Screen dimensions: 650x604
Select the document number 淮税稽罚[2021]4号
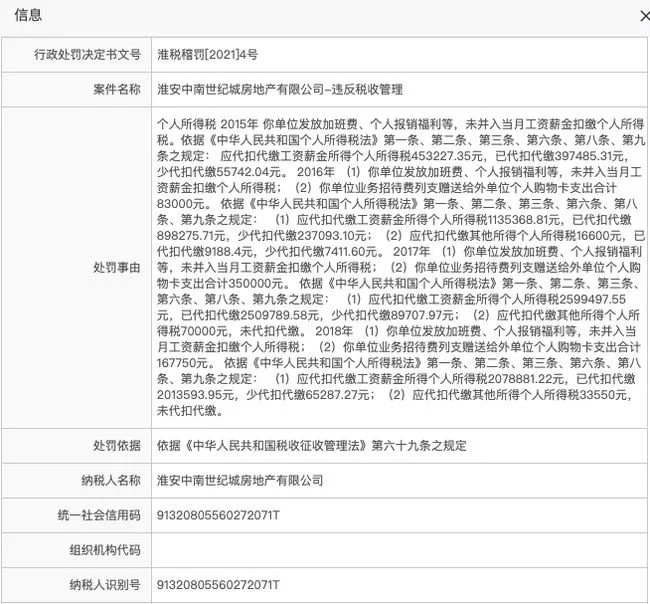pos(207,55)
